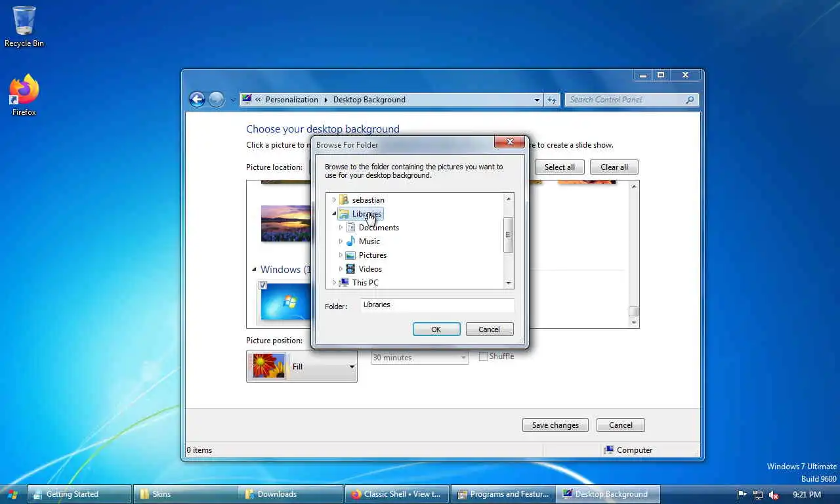Screen dimensions: 840x504
Task: Click the Computer icon in the status bar
Action: pyautogui.click(x=609, y=450)
